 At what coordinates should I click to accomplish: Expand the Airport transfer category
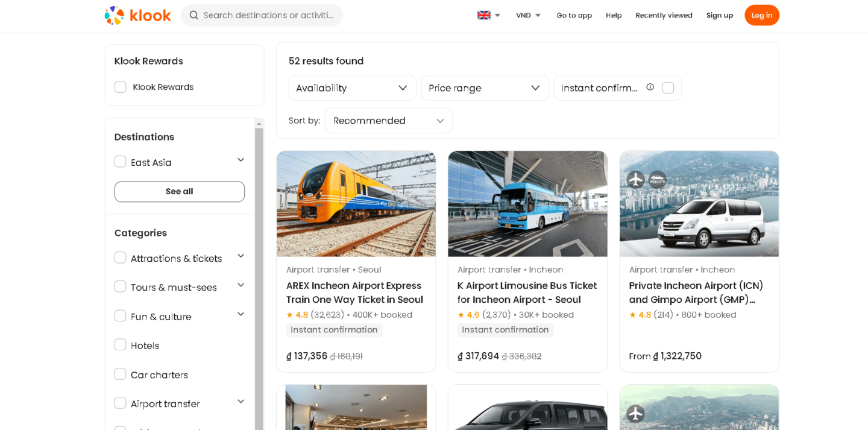pos(241,401)
